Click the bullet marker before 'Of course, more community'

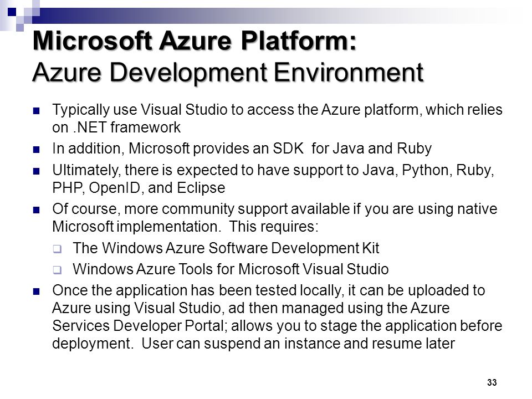37,210
